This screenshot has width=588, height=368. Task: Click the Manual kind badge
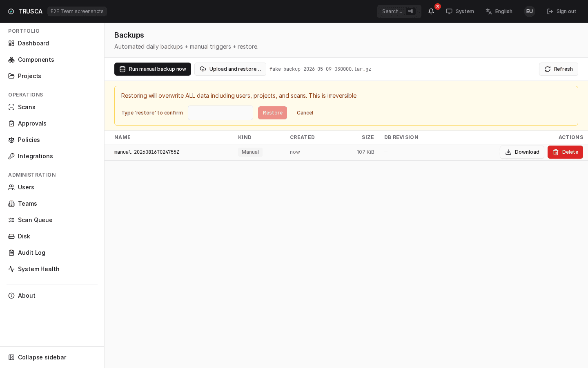250,152
